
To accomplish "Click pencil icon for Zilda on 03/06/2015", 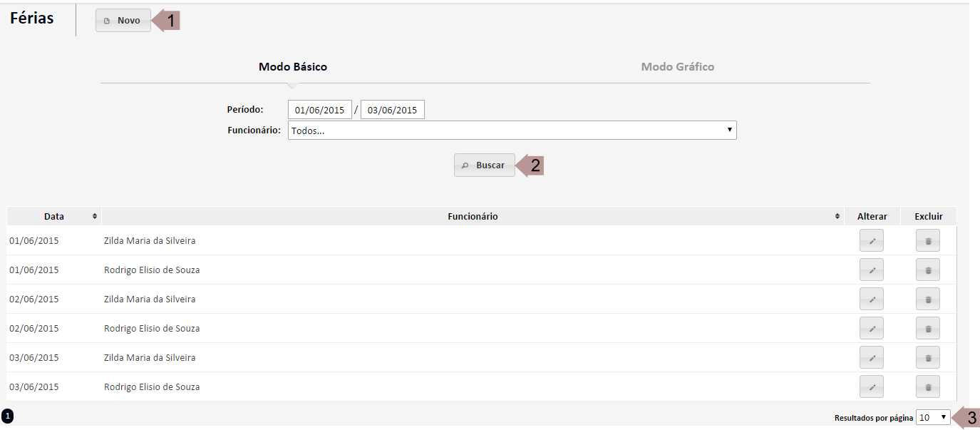I will click(871, 358).
